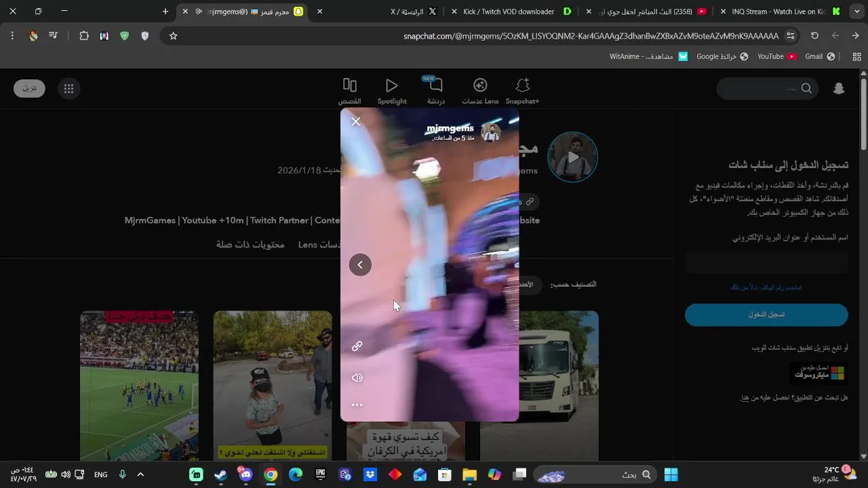This screenshot has width=868, height=488.
Task: Show hidden system tray icons
Action: click(140, 474)
